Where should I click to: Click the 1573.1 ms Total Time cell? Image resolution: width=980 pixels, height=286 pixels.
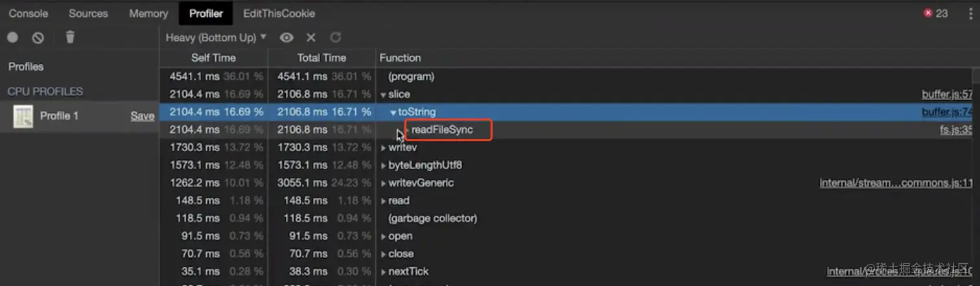(x=321, y=165)
